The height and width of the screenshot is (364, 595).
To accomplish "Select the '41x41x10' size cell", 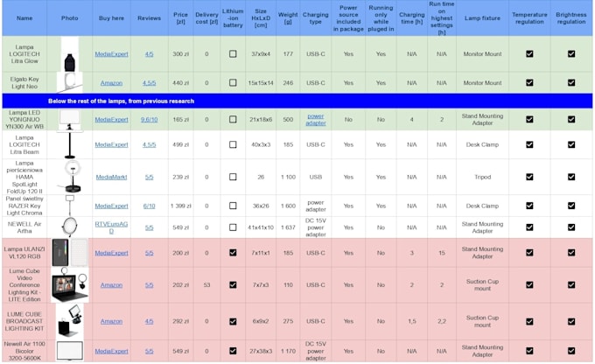I will tap(261, 227).
